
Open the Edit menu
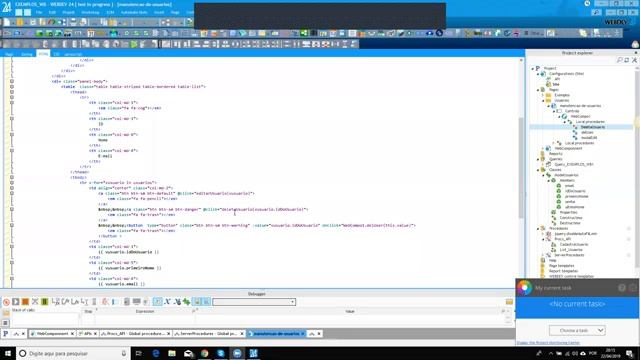coord(52,13)
